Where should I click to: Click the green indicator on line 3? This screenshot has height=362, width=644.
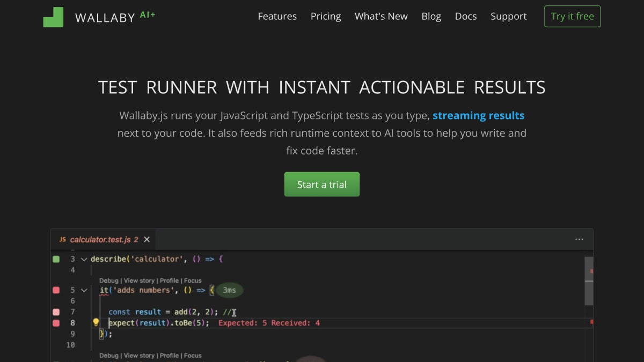pos(56,259)
